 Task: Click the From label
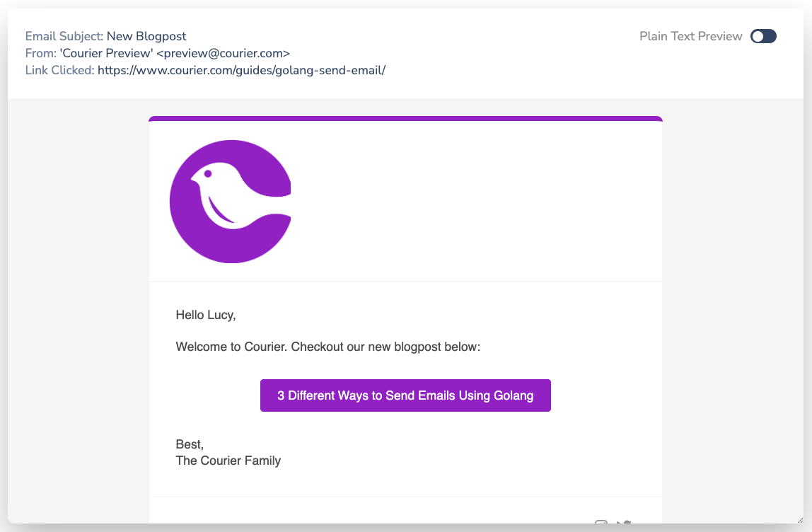point(40,53)
